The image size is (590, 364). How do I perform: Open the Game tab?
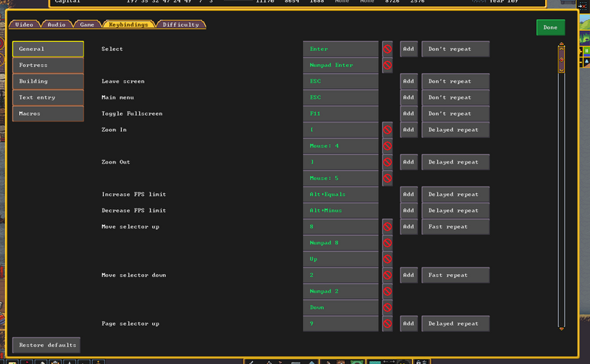[87, 24]
